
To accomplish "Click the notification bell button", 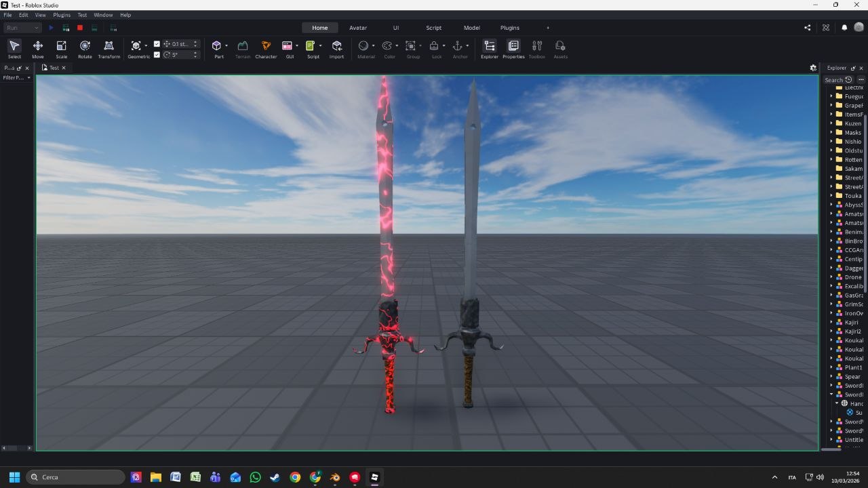I will (843, 28).
